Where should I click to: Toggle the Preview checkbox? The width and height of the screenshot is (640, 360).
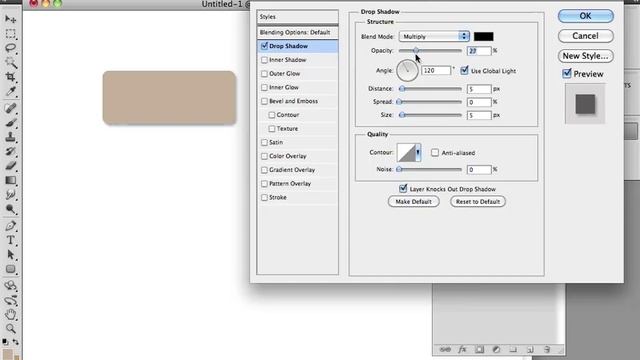click(567, 73)
